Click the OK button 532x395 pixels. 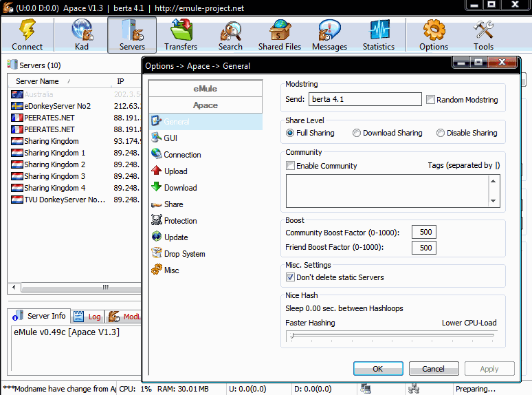click(378, 369)
